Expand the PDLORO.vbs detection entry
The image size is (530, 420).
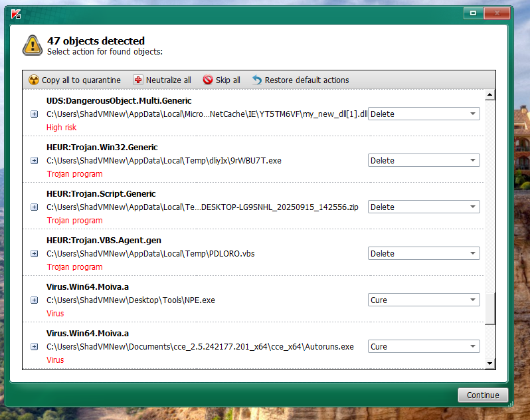[34, 254]
